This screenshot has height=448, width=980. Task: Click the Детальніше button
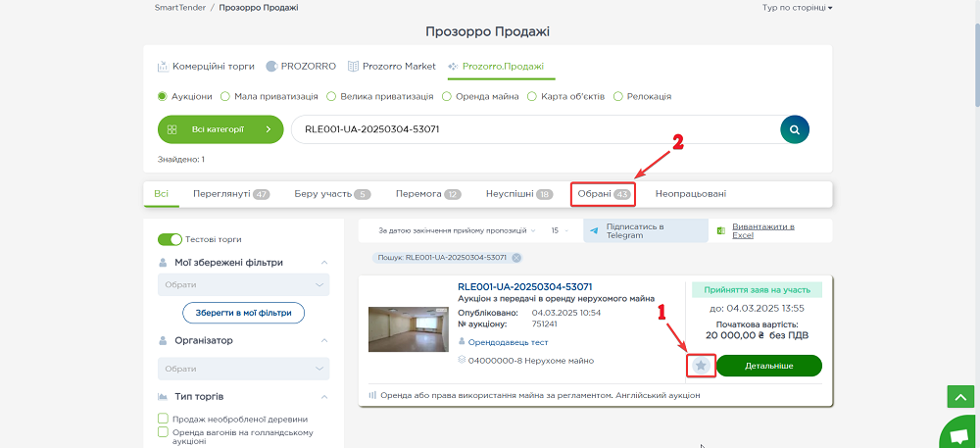coord(768,366)
